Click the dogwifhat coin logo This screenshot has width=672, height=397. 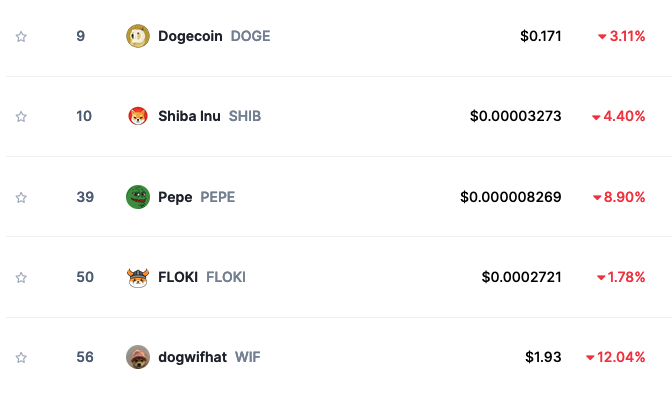click(x=138, y=357)
